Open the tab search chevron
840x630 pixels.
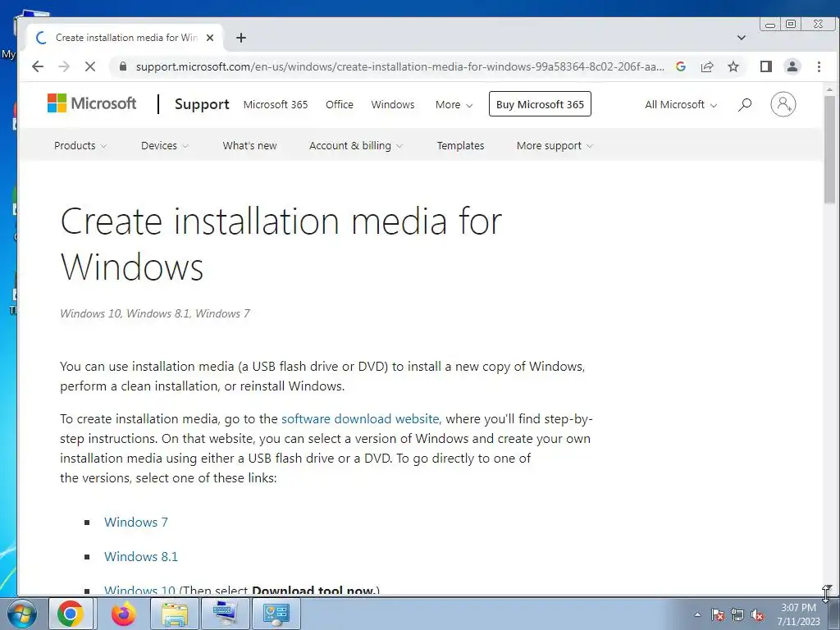click(742, 38)
